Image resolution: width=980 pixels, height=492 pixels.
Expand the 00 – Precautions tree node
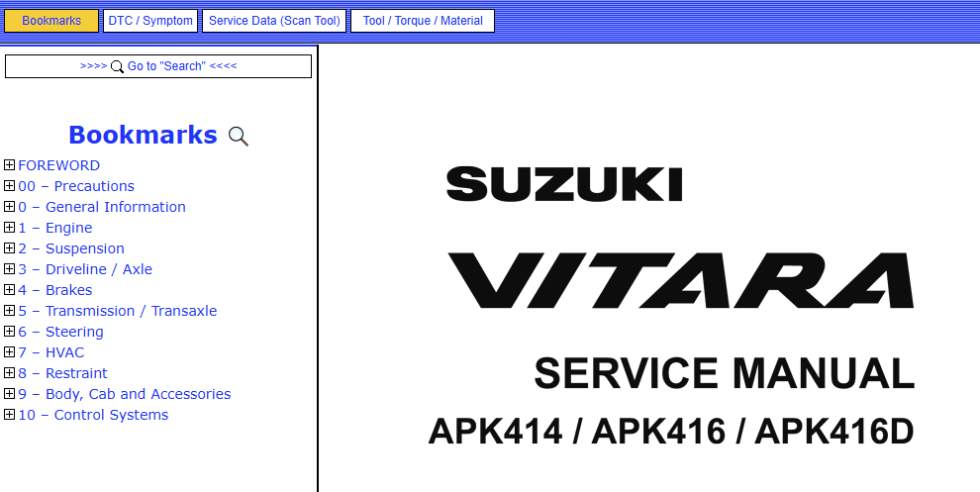click(10, 186)
